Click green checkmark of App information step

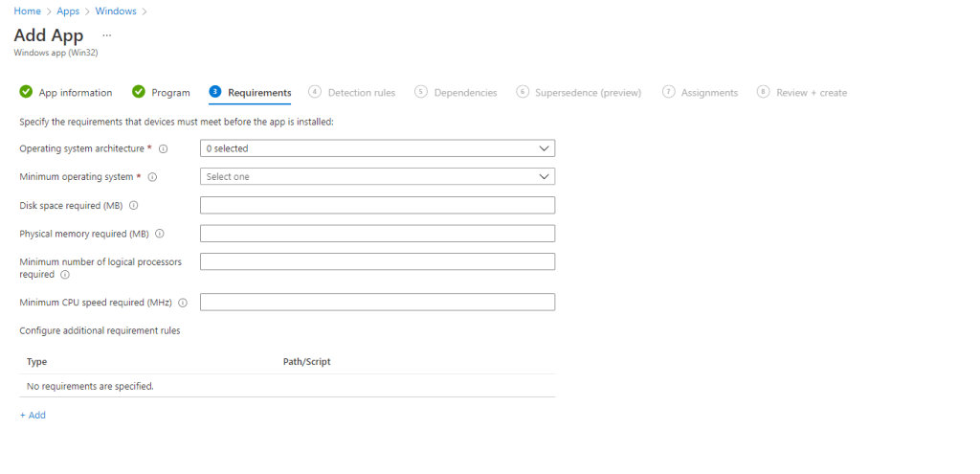click(x=26, y=92)
